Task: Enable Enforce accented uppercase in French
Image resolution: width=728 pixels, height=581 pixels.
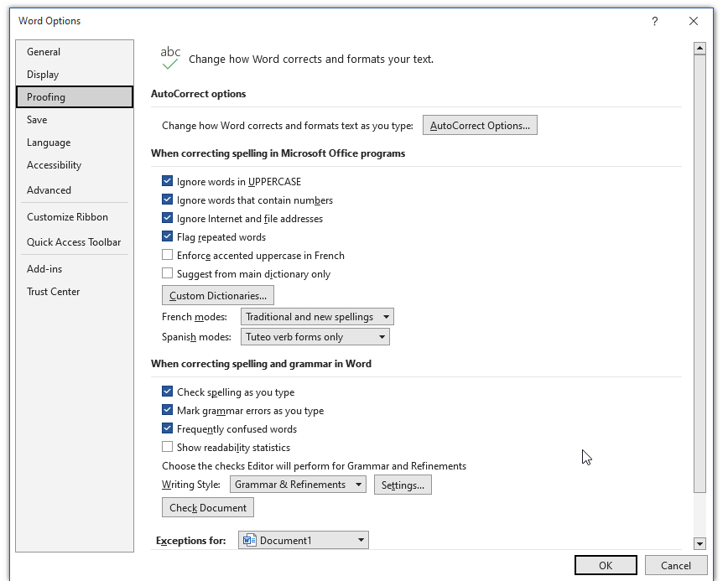Action: coord(167,255)
